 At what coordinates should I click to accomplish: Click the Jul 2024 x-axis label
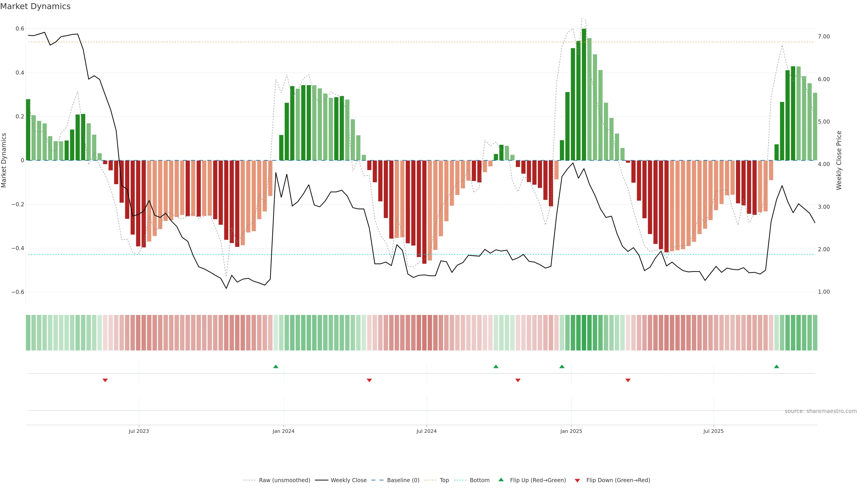click(x=426, y=431)
